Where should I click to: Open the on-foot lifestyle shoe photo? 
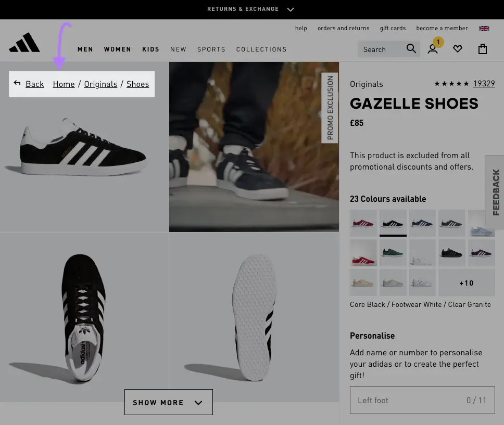pos(254,147)
